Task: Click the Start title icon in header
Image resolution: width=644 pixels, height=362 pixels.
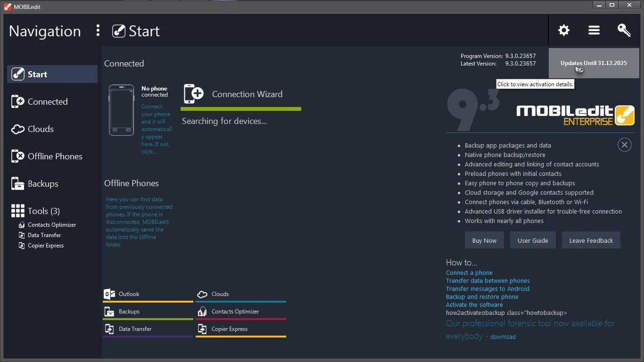Action: pos(119,31)
